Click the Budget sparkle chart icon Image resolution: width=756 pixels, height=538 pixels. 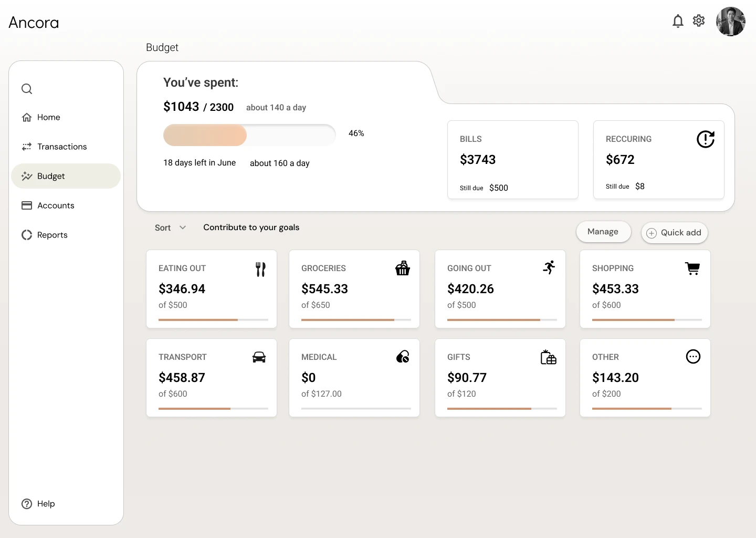pos(27,176)
